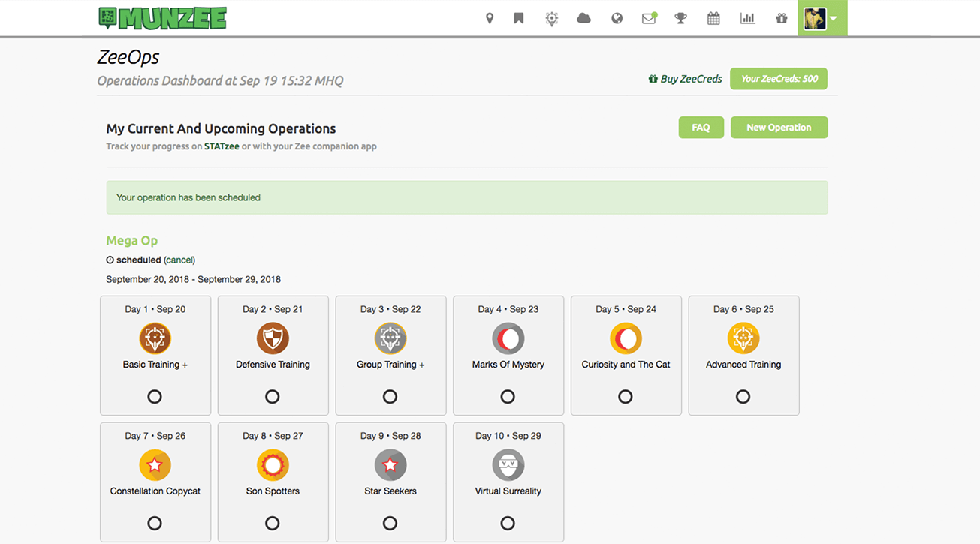
Task: Select the Day 10 Virtual Surreality circle
Action: click(x=508, y=523)
